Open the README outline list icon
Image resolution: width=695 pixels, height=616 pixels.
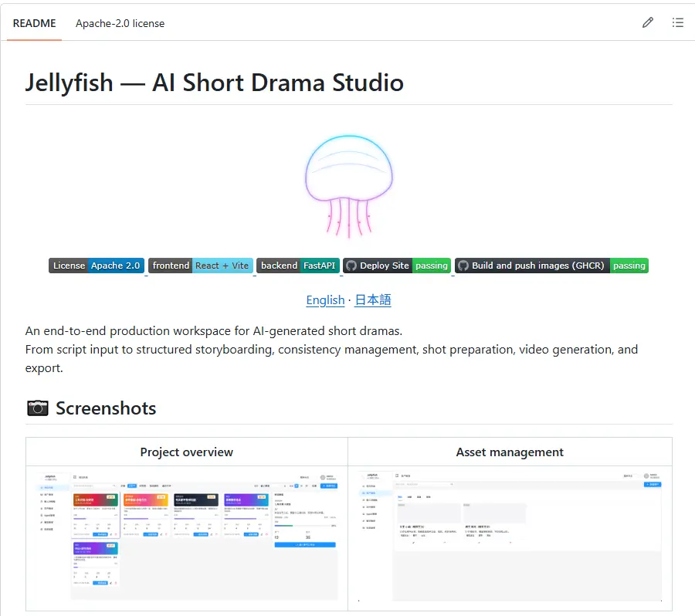pos(678,22)
